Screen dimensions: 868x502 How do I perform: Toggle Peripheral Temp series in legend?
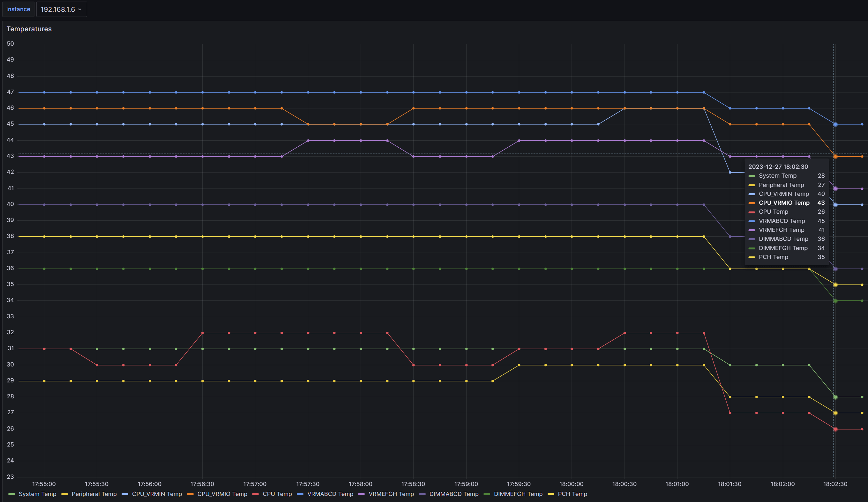click(94, 494)
